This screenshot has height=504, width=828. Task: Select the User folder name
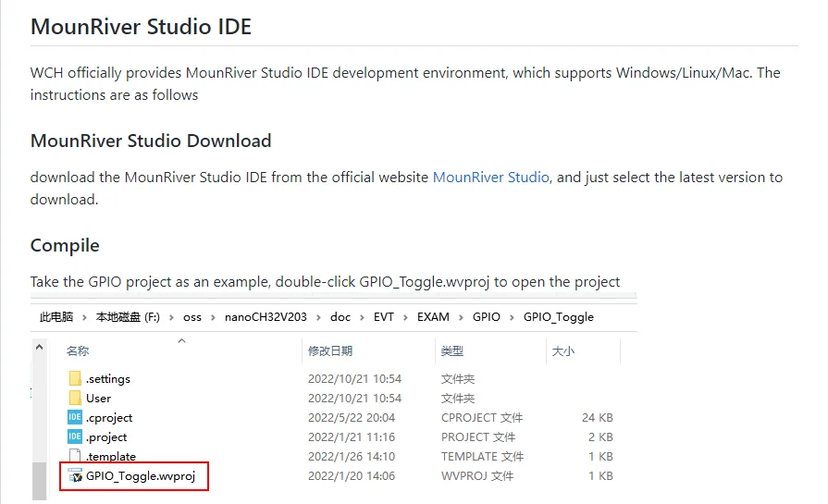99,398
